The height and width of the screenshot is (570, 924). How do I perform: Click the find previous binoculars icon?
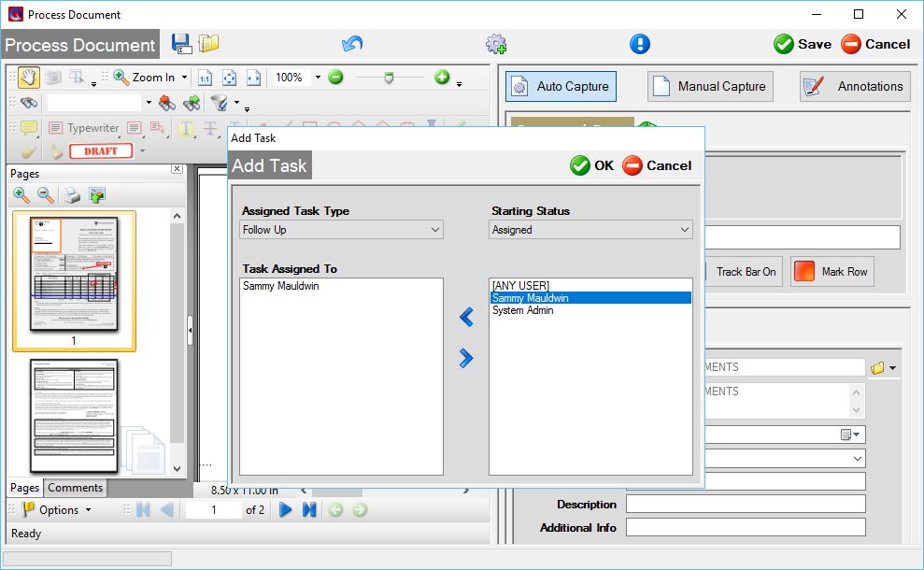coord(167,103)
